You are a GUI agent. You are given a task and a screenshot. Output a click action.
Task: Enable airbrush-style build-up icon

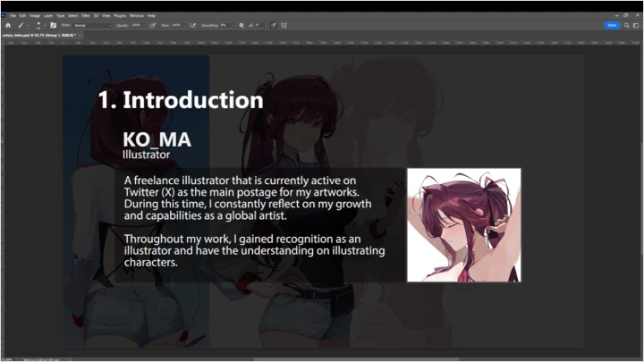pyautogui.click(x=192, y=25)
